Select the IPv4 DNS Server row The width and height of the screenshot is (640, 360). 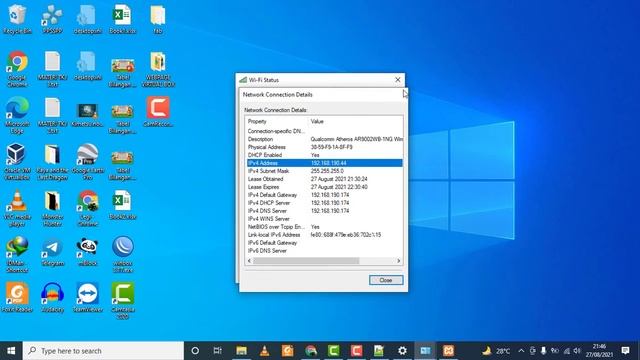(x=324, y=211)
